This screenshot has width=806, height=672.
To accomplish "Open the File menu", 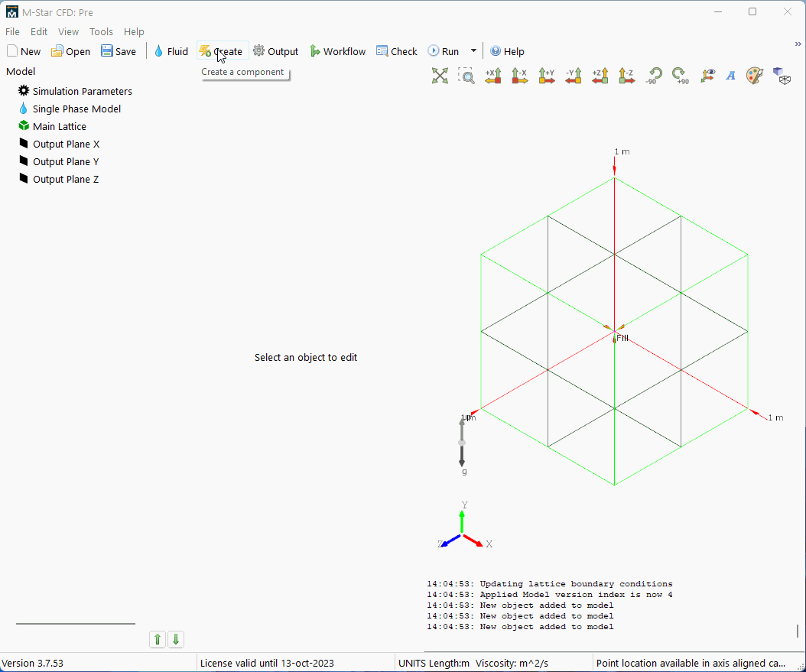I will click(12, 32).
